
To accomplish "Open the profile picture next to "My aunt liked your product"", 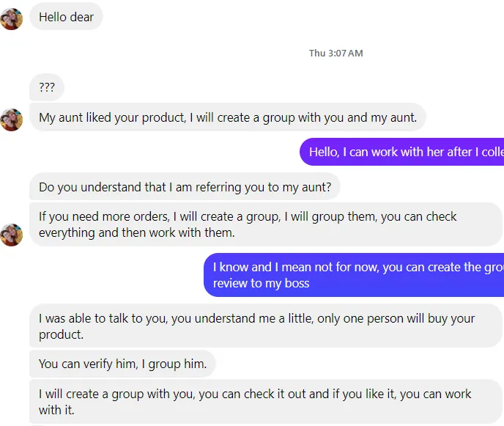I will pos(12,119).
